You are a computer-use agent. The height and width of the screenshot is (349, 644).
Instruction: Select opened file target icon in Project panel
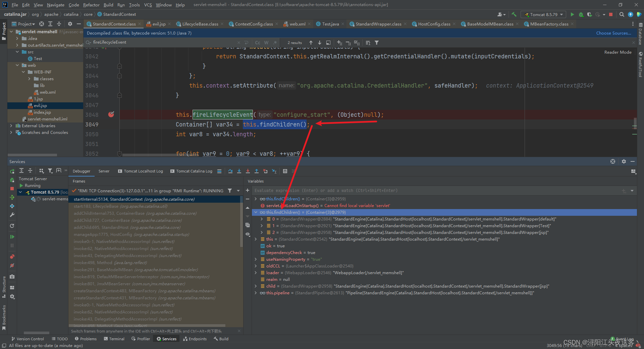click(x=42, y=24)
